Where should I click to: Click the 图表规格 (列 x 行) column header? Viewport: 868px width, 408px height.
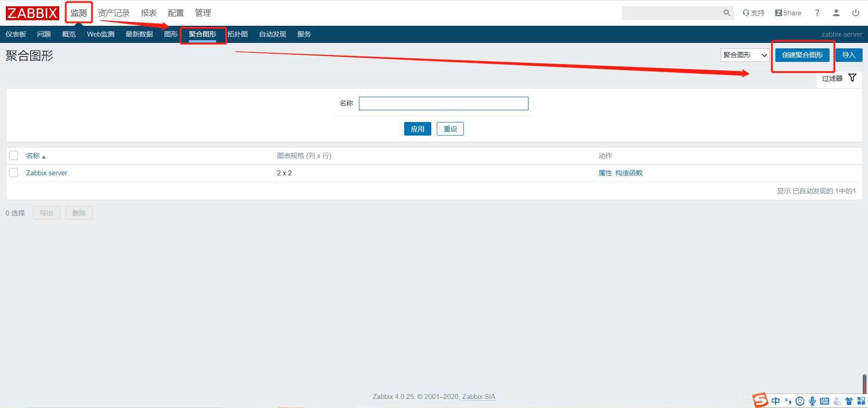[304, 156]
